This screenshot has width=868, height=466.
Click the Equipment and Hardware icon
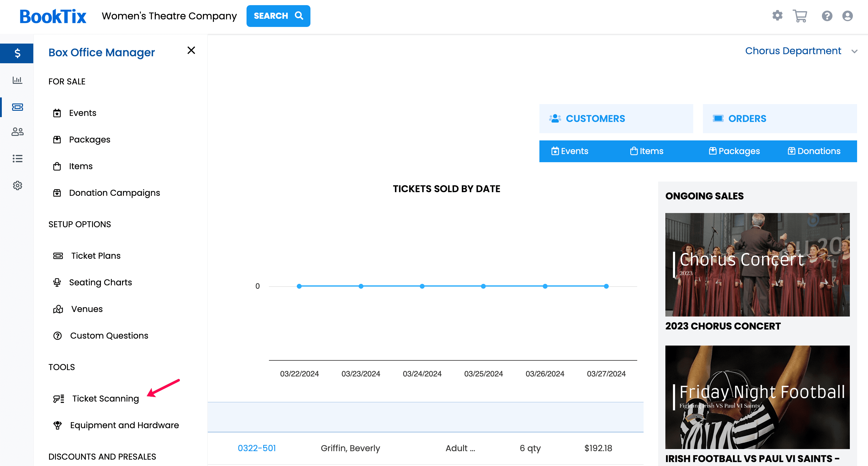[58, 425]
